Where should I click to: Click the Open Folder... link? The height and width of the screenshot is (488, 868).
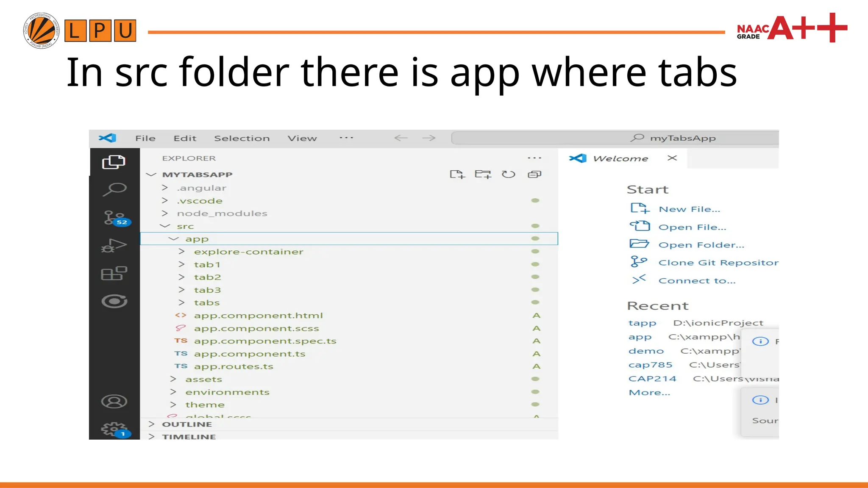pos(701,245)
